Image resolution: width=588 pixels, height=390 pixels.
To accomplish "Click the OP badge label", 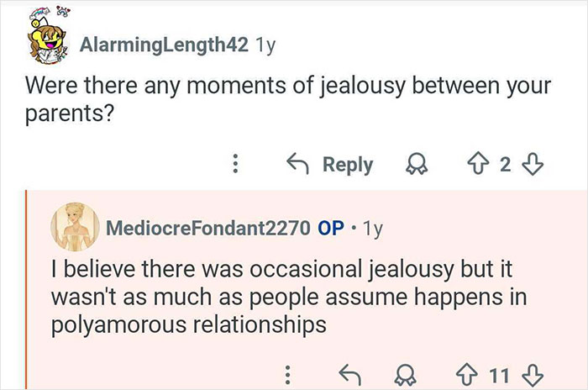I will [330, 228].
